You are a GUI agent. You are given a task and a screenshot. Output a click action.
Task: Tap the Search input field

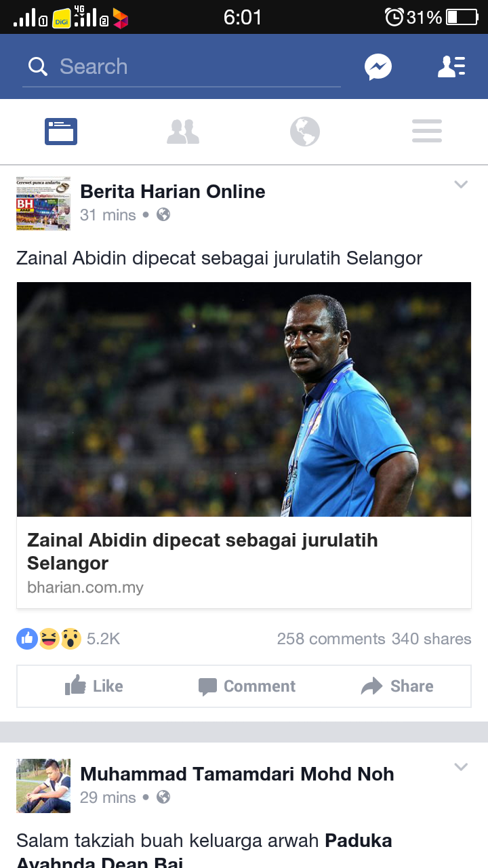tap(182, 66)
